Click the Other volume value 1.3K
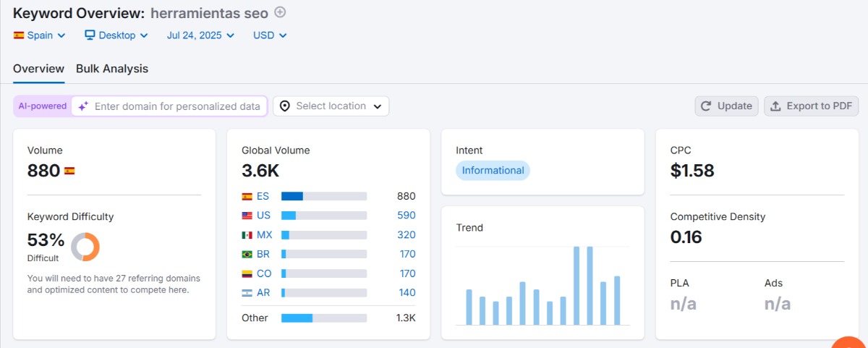 pos(406,318)
